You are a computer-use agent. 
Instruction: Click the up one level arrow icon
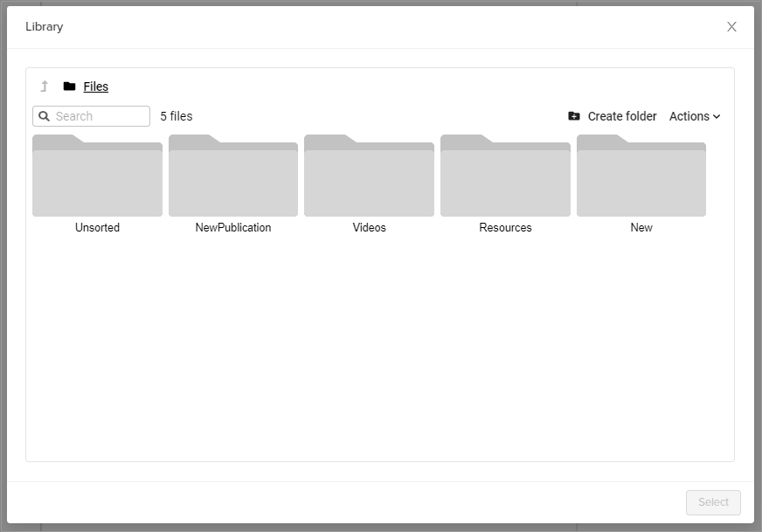tap(45, 86)
